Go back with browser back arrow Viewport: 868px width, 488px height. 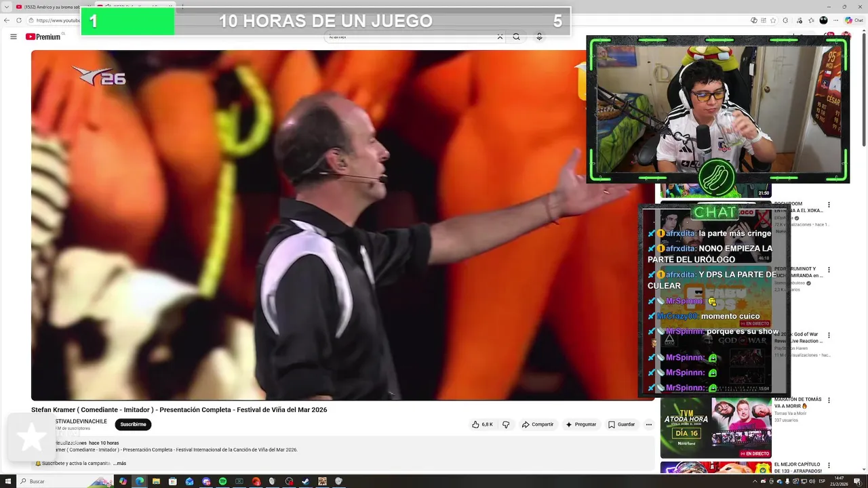click(7, 20)
